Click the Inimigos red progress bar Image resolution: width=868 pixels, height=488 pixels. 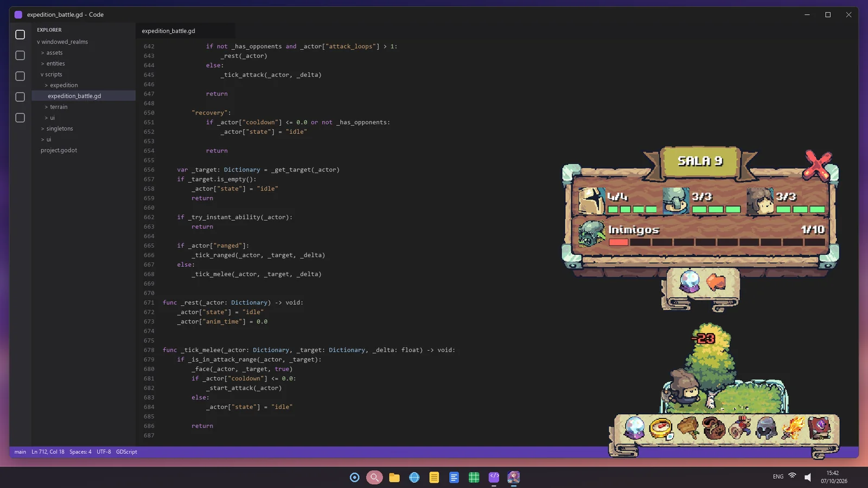click(717, 242)
